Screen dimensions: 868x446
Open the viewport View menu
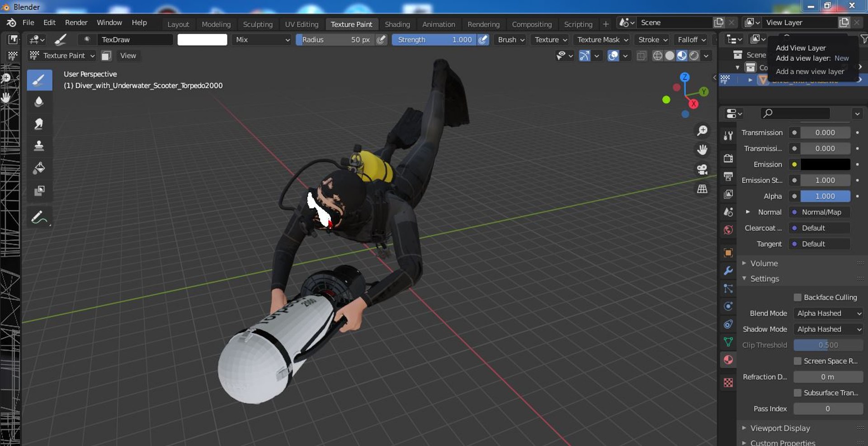[x=128, y=56]
